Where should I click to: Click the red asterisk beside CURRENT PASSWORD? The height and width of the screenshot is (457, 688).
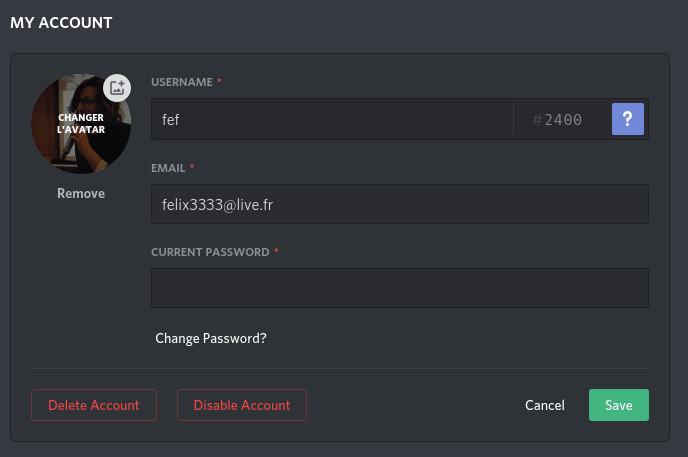point(276,251)
